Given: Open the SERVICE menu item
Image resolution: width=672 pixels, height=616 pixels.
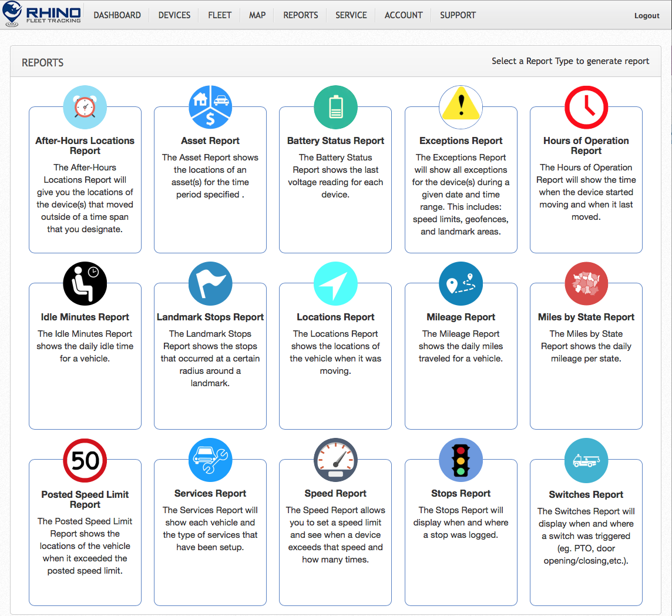Looking at the screenshot, I should (351, 15).
